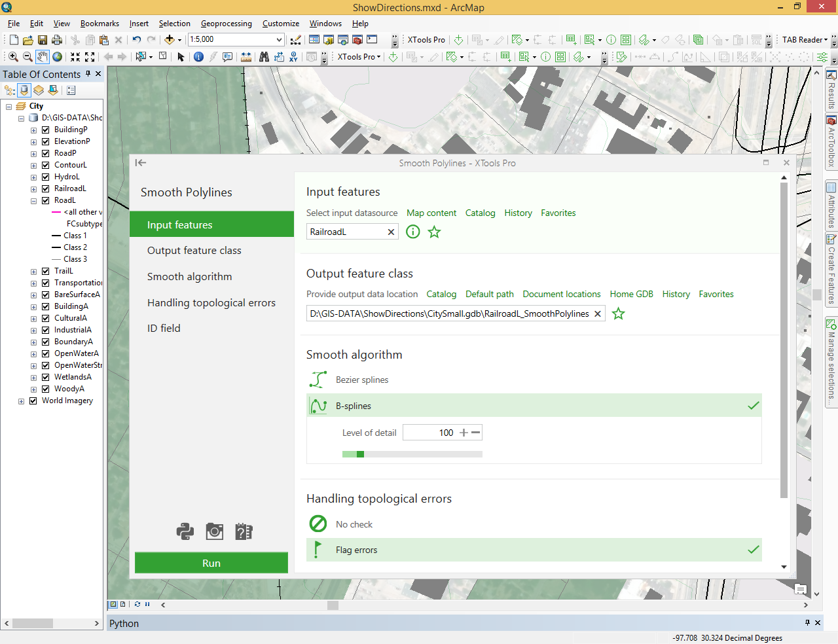Select the Zoom In magnifier tool

[x=13, y=57]
